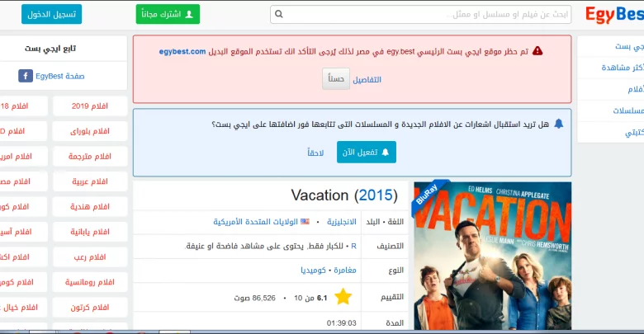The width and height of the screenshot is (644, 334).
Task: Open the افلام 2019 category
Action: coord(90,106)
